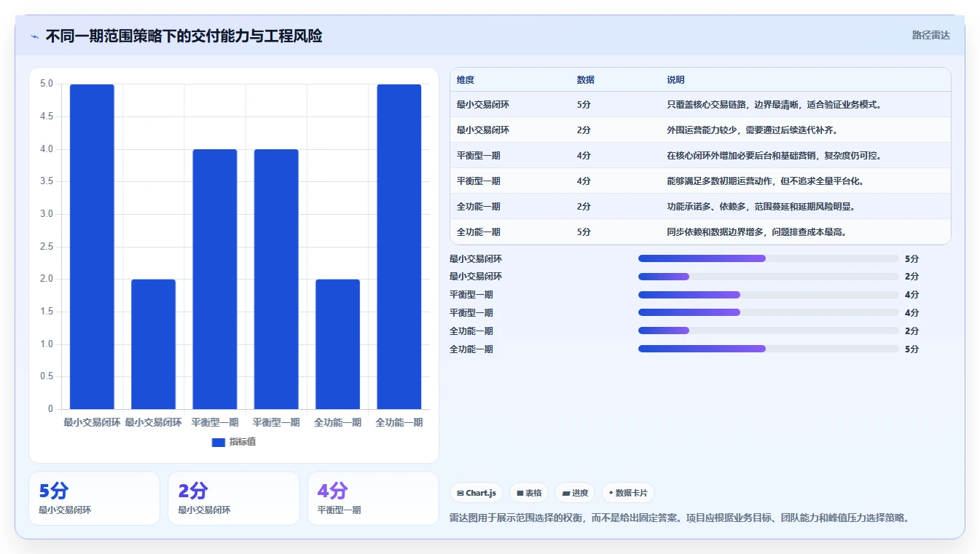Click the 维度 column header
The image size is (980, 554).
(x=466, y=80)
